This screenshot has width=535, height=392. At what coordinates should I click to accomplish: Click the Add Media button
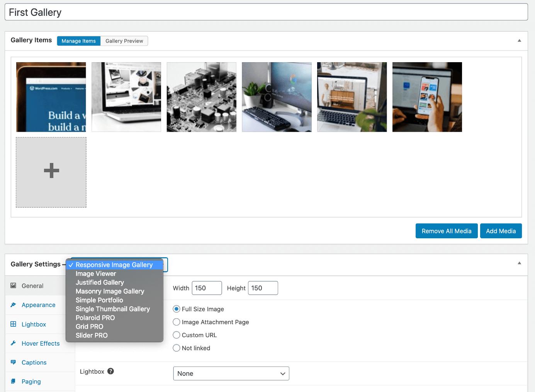pyautogui.click(x=501, y=231)
